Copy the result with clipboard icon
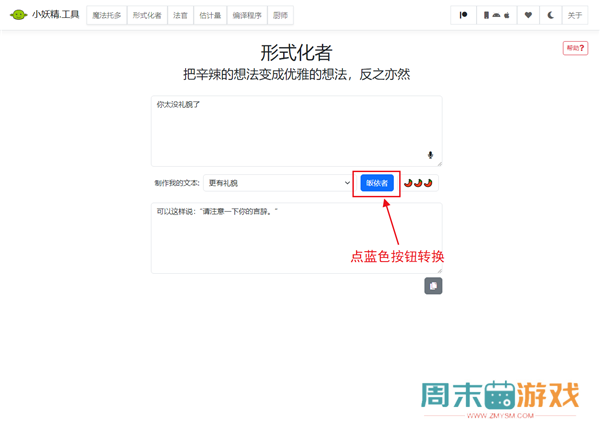The height and width of the screenshot is (425, 600). tap(433, 286)
